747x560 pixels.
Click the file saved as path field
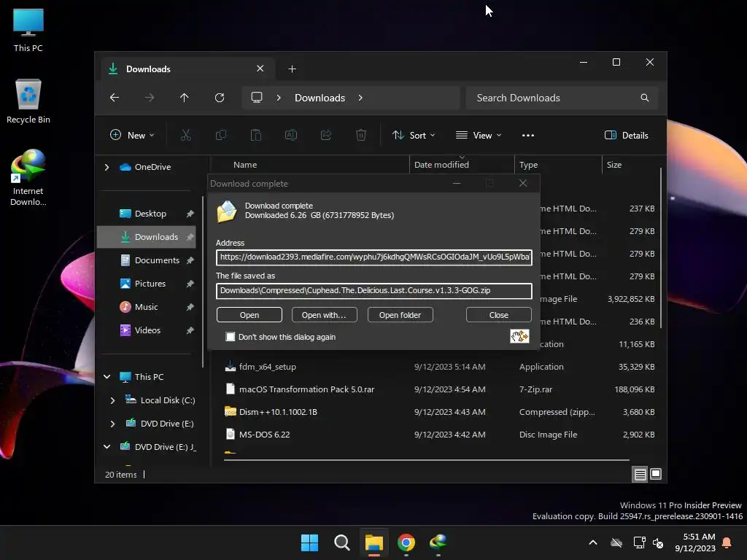[374, 291]
